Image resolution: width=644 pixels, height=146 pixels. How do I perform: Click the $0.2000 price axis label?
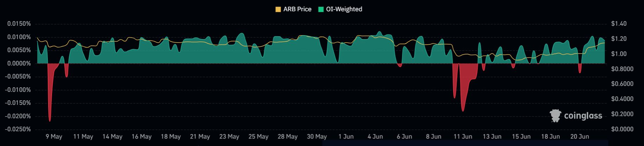tap(622, 114)
